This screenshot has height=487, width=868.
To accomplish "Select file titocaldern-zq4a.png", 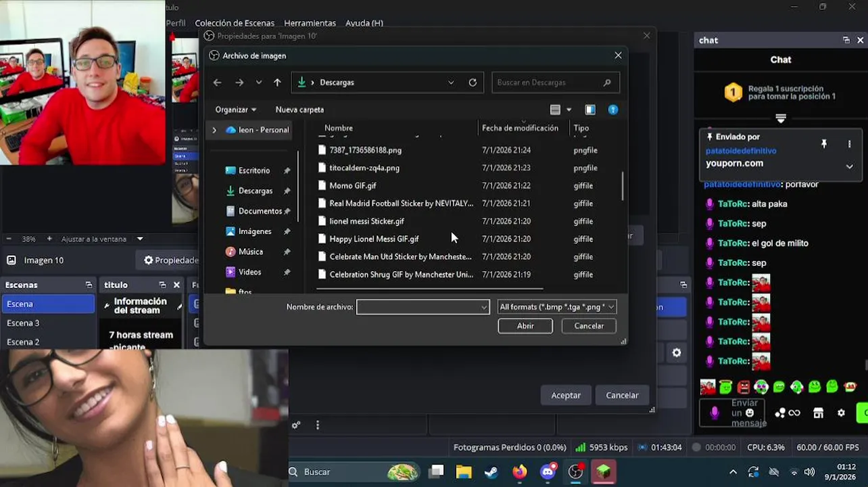I will coord(364,168).
